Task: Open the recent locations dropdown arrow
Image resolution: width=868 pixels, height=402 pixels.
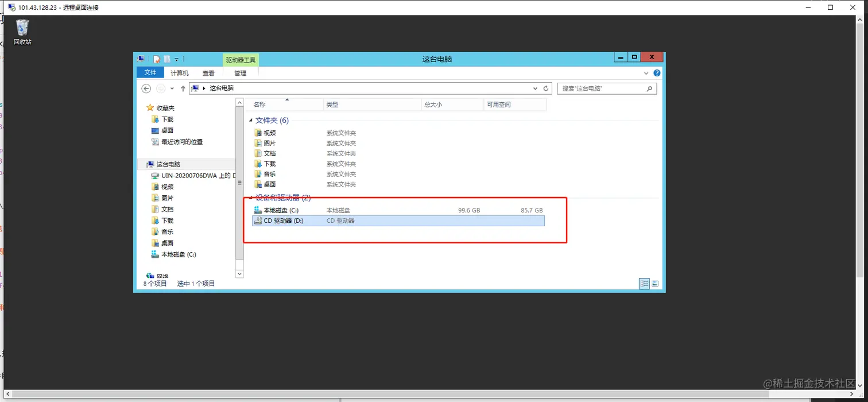Action: [x=172, y=88]
